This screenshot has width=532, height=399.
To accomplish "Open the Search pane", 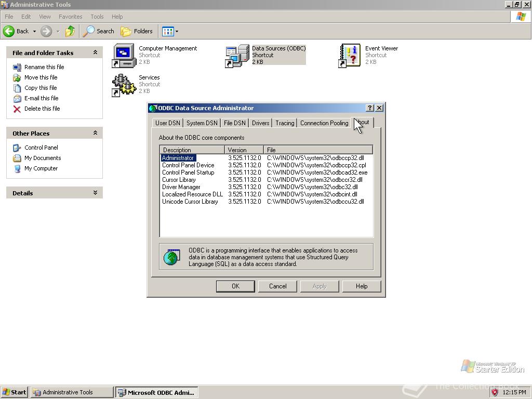I will point(99,31).
